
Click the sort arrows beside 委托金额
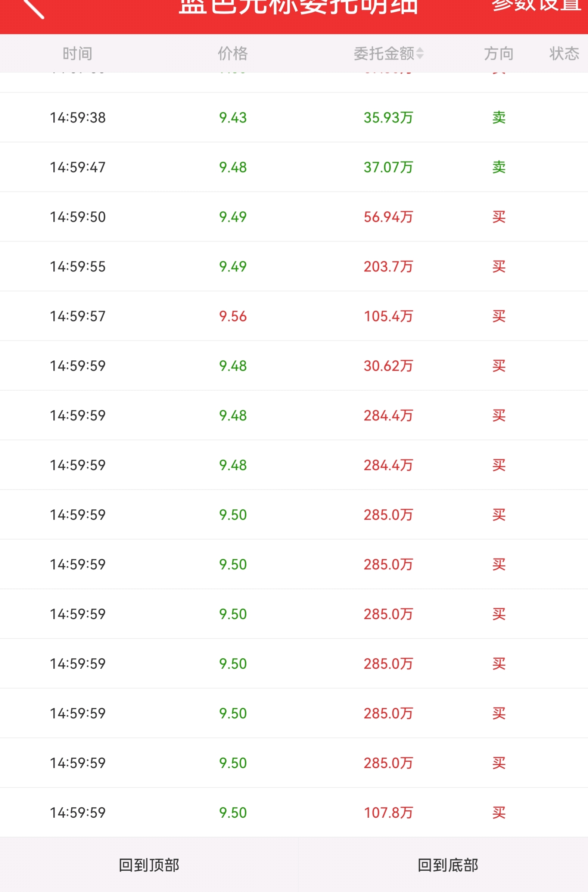pyautogui.click(x=420, y=54)
